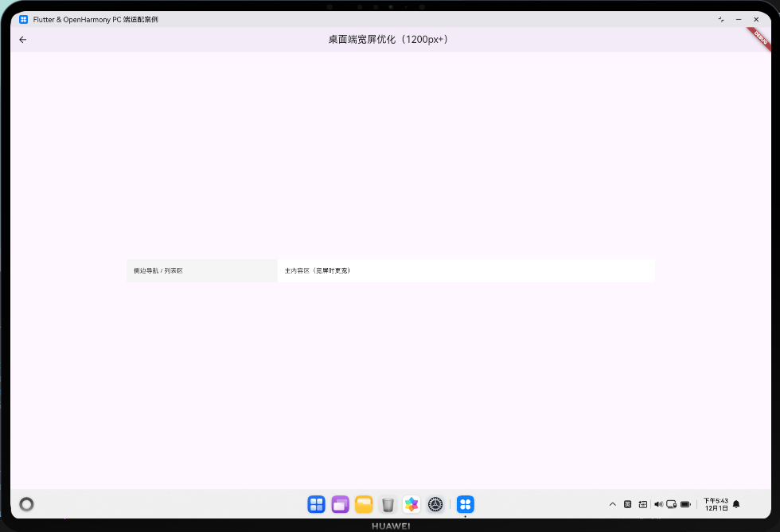Go back using the back arrow
780x532 pixels.
click(22, 39)
